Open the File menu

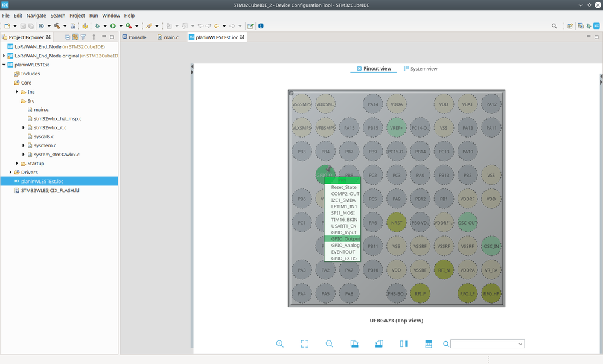click(6, 15)
